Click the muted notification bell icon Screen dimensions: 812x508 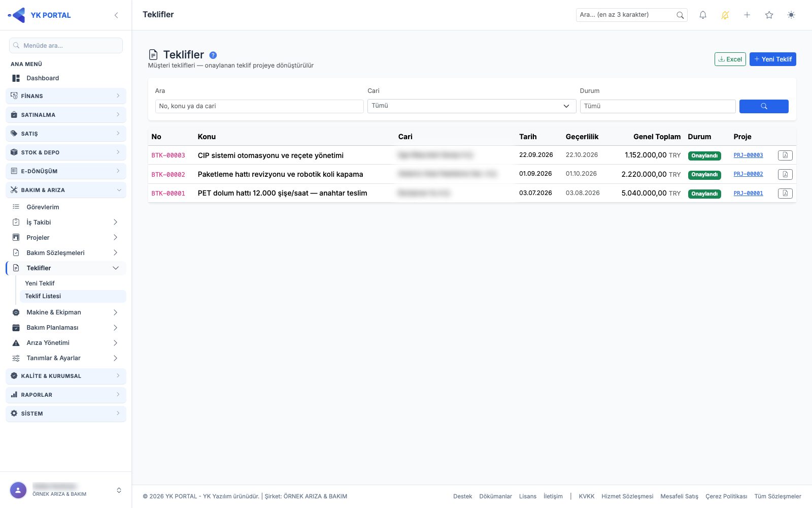point(725,15)
